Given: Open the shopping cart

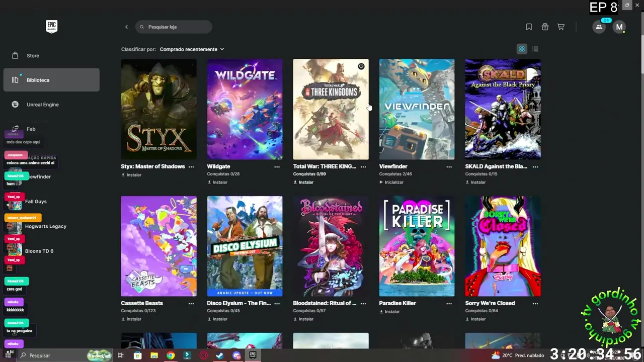Looking at the screenshot, I should [x=561, y=27].
